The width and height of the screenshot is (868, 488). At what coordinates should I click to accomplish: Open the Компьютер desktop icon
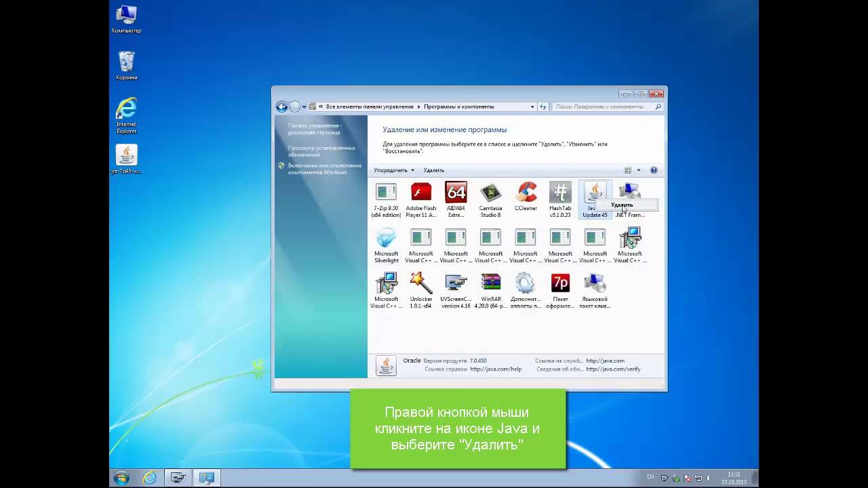[126, 20]
